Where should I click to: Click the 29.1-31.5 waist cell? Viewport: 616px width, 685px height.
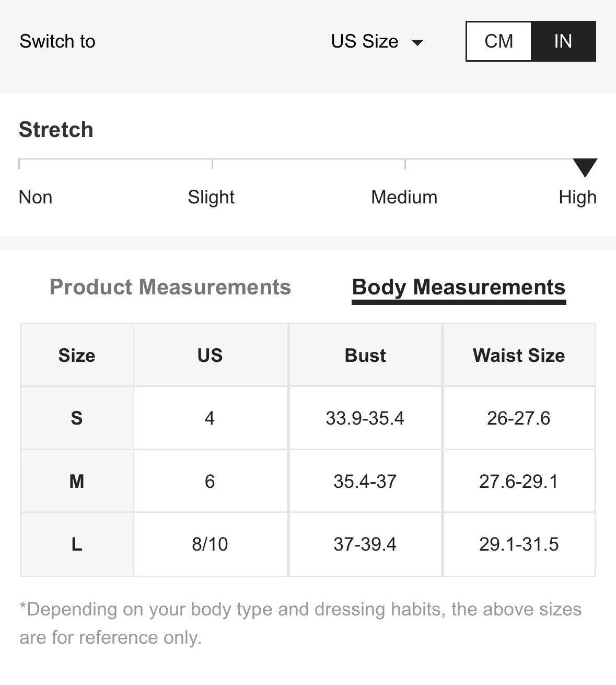pos(519,544)
